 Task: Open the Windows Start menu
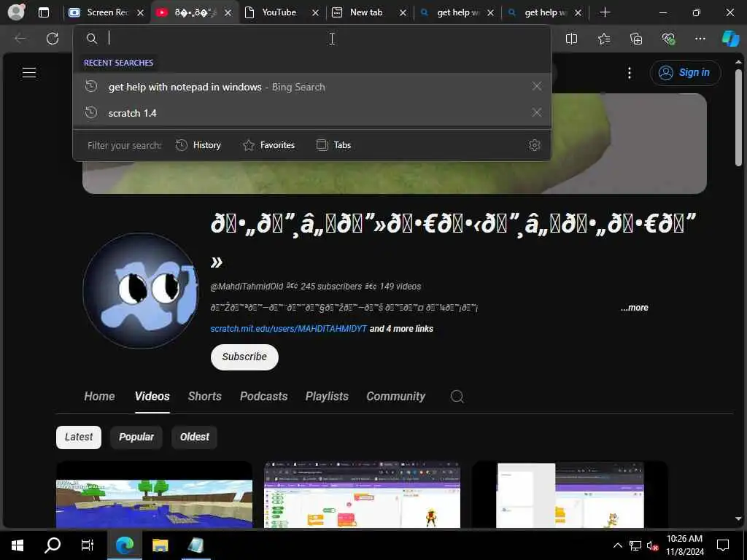pyautogui.click(x=18, y=545)
